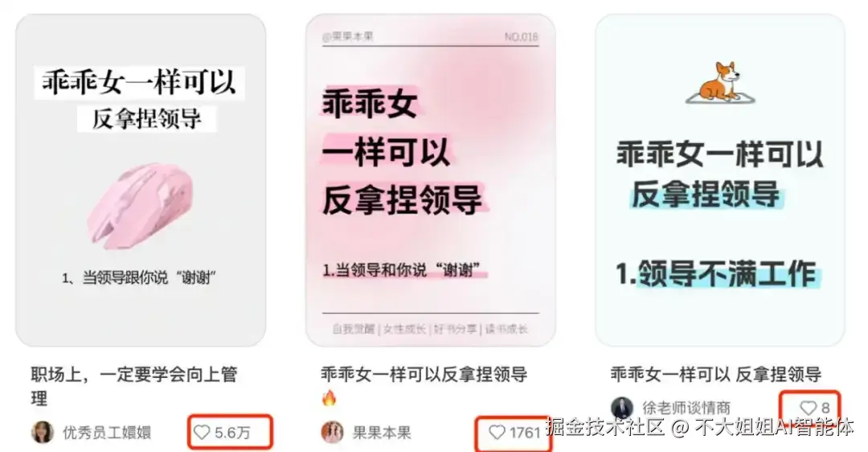Open the pink gradient cover post

tap(430, 180)
